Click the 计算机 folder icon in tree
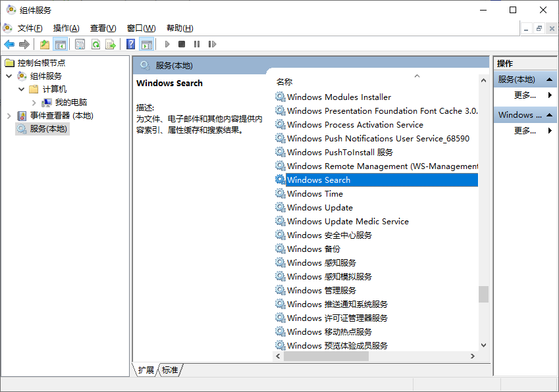The width and height of the screenshot is (559, 392). [34, 89]
